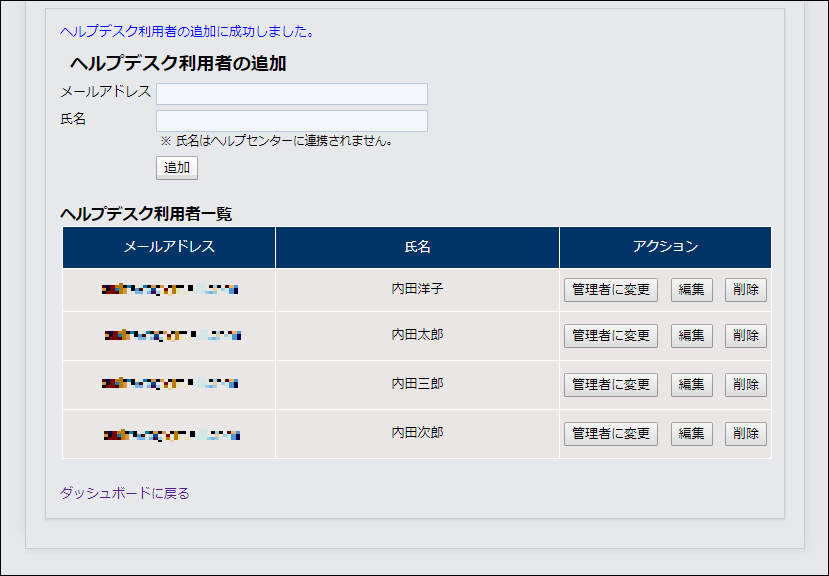Edit the 内田洋子 user entry
Screen dimensions: 829x576
coord(691,290)
